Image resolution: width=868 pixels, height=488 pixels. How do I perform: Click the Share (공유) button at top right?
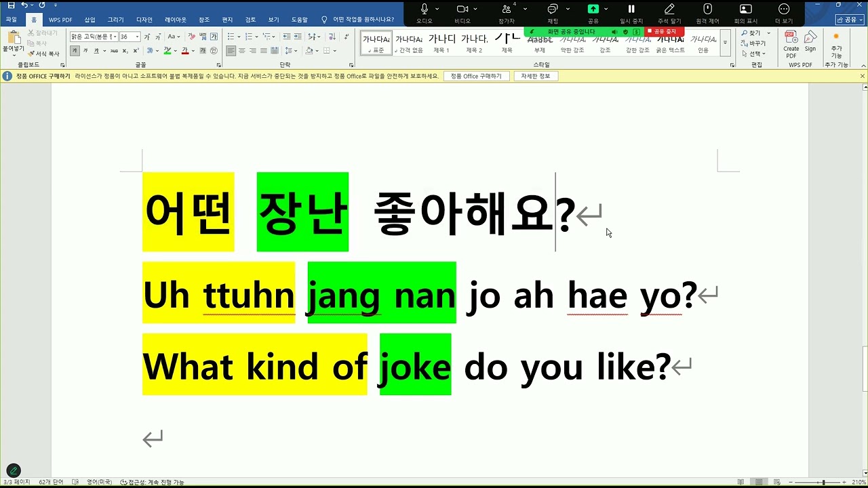850,20
